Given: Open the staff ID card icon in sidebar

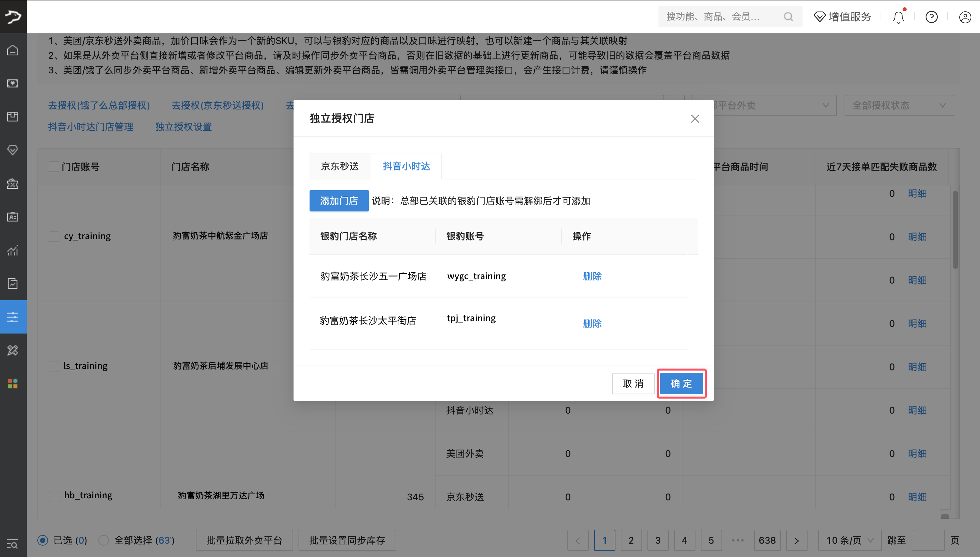Looking at the screenshot, I should click(x=13, y=217).
